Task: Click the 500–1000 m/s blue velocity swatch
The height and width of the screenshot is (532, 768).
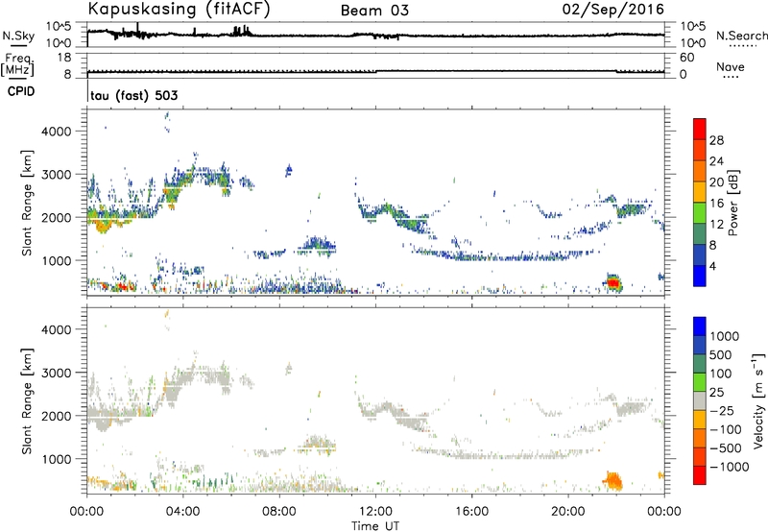Action: [700, 345]
